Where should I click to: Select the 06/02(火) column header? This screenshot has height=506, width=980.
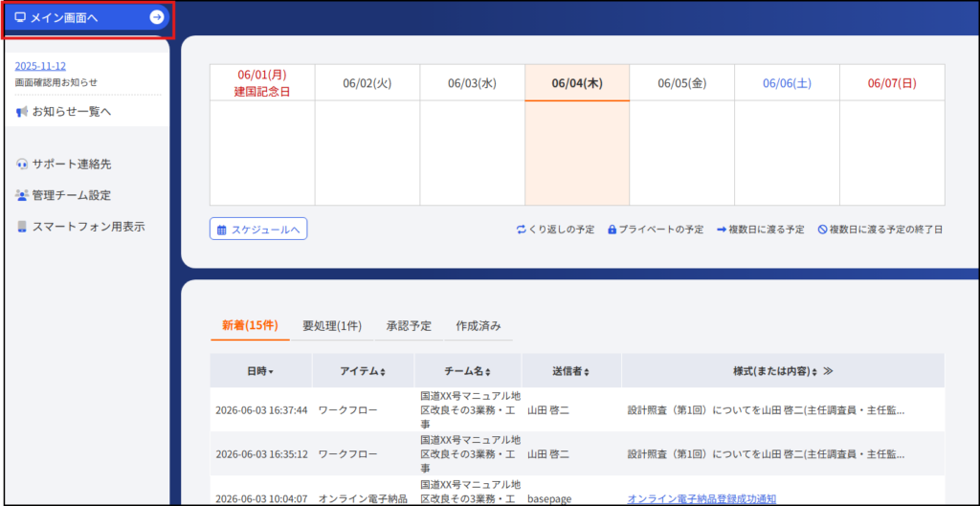pyautogui.click(x=367, y=82)
